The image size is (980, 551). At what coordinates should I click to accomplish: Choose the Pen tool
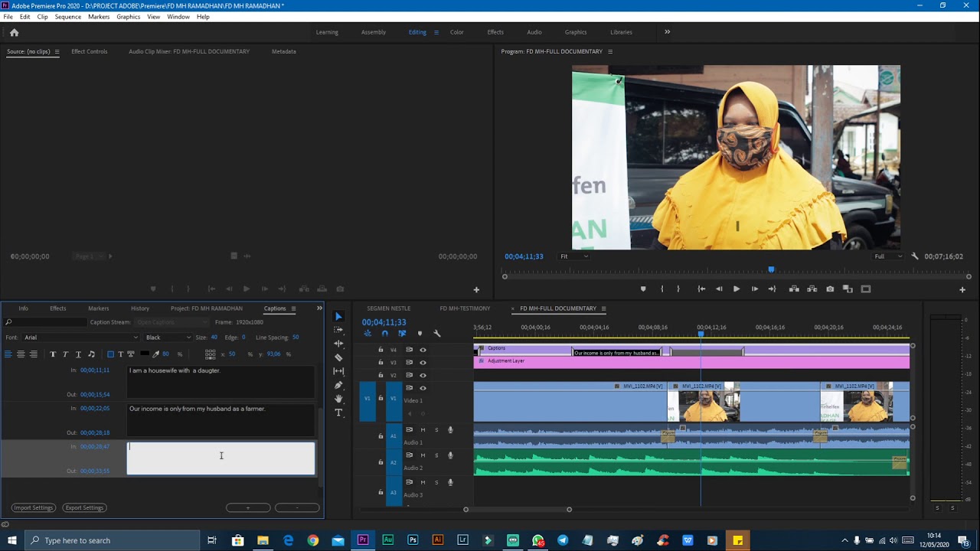[338, 385]
